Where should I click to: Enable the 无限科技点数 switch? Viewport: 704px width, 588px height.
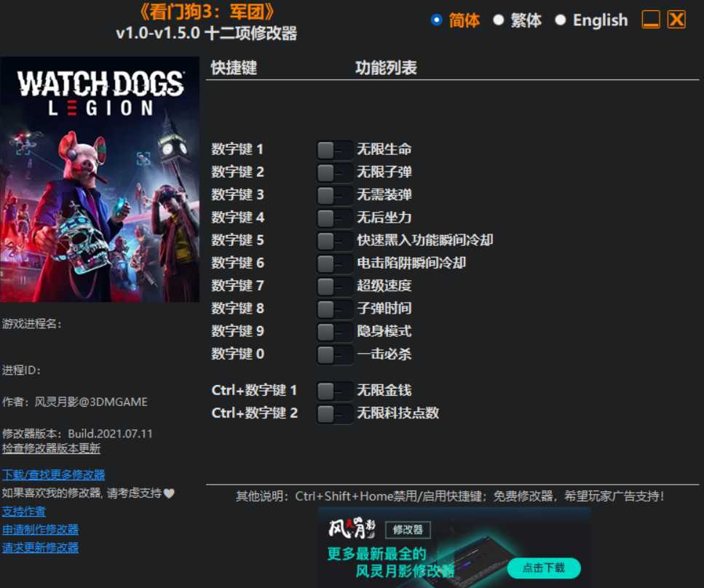tap(334, 413)
